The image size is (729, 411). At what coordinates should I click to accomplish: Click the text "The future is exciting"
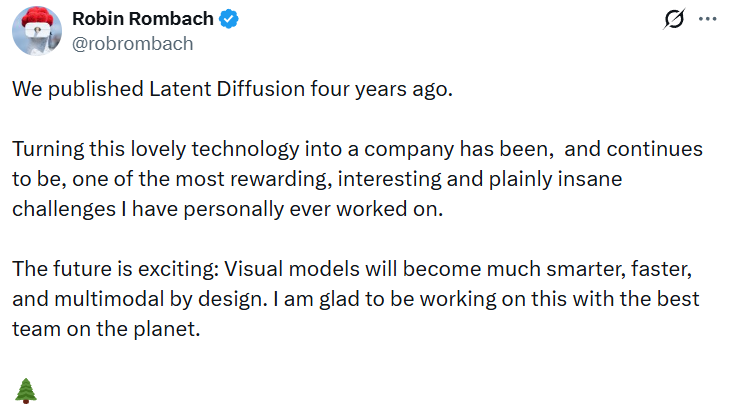(113, 270)
